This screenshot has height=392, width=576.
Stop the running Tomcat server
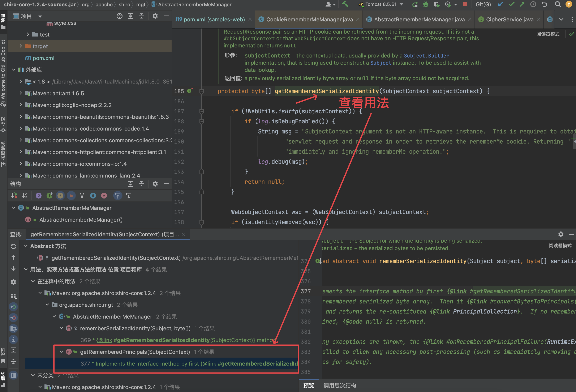(465, 4)
